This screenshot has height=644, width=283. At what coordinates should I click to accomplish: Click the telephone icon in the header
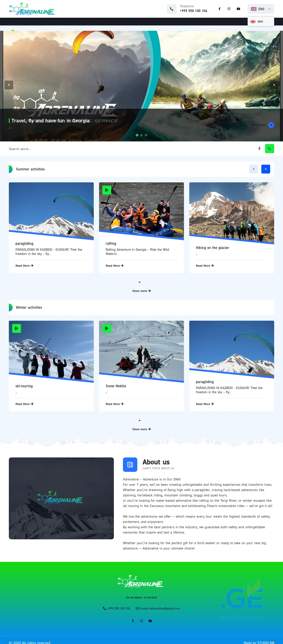click(172, 9)
